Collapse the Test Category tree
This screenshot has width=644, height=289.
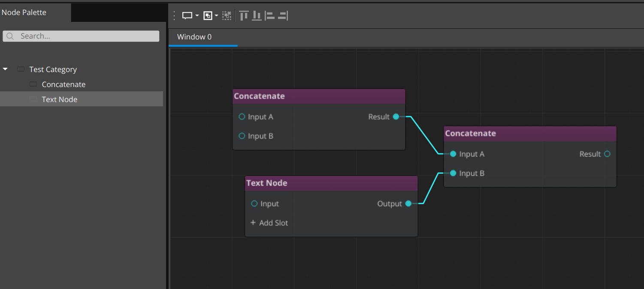coord(5,69)
